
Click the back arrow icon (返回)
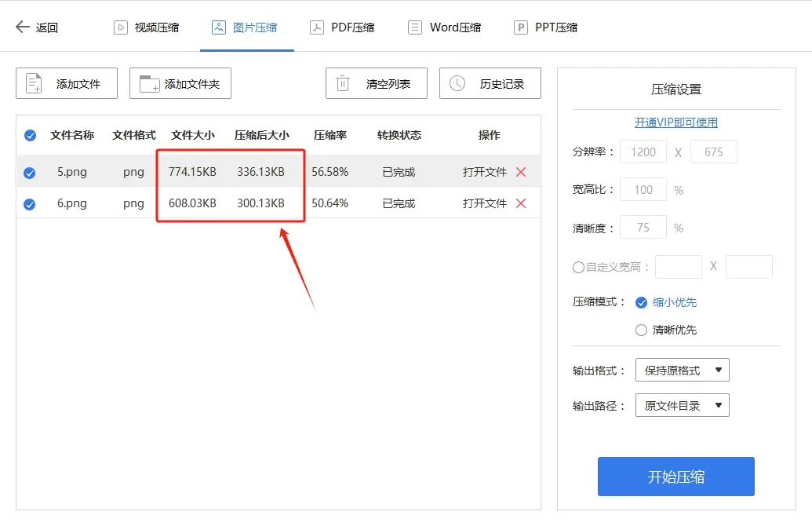pyautogui.click(x=22, y=27)
